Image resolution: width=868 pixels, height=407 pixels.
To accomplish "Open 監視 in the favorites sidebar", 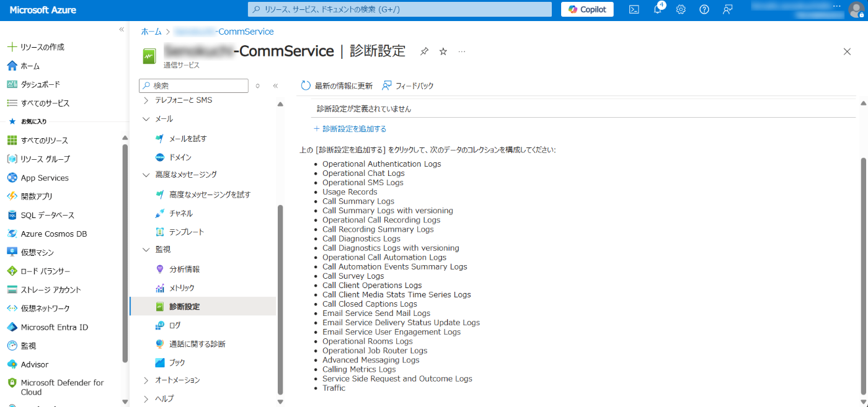I will [x=21, y=346].
